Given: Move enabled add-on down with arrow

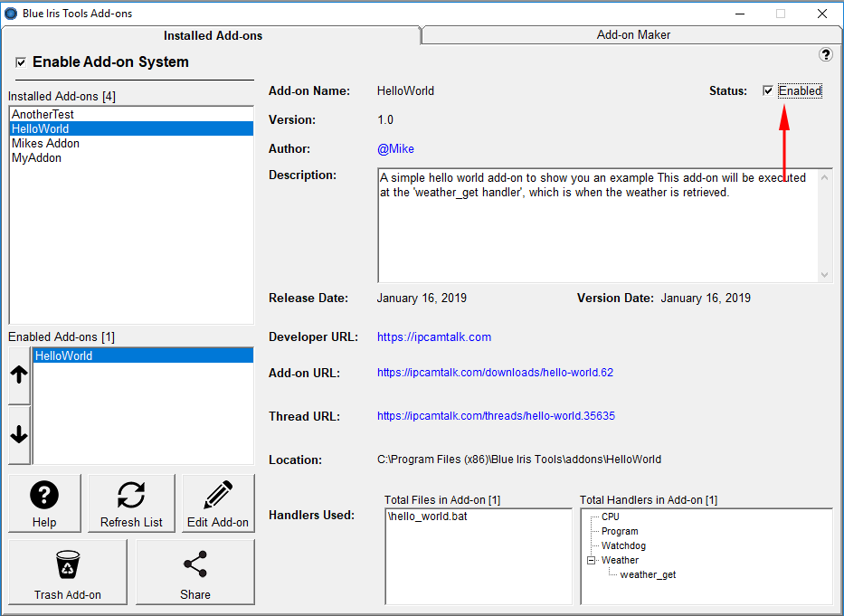Looking at the screenshot, I should click(x=19, y=434).
